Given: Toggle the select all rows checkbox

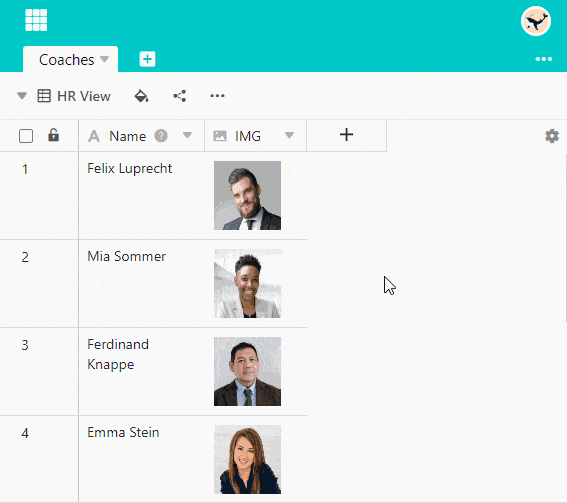Looking at the screenshot, I should [26, 136].
